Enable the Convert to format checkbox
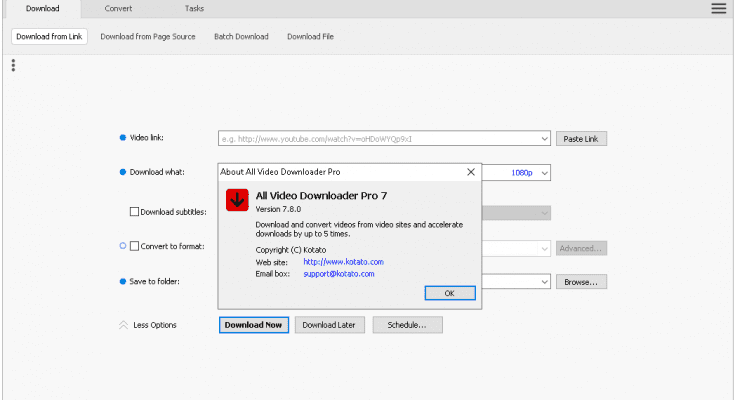The image size is (735, 400). (134, 246)
